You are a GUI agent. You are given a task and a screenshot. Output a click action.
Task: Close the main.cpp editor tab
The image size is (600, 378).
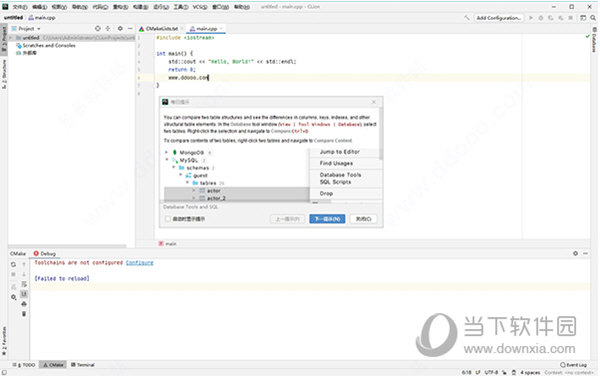pyautogui.click(x=221, y=29)
